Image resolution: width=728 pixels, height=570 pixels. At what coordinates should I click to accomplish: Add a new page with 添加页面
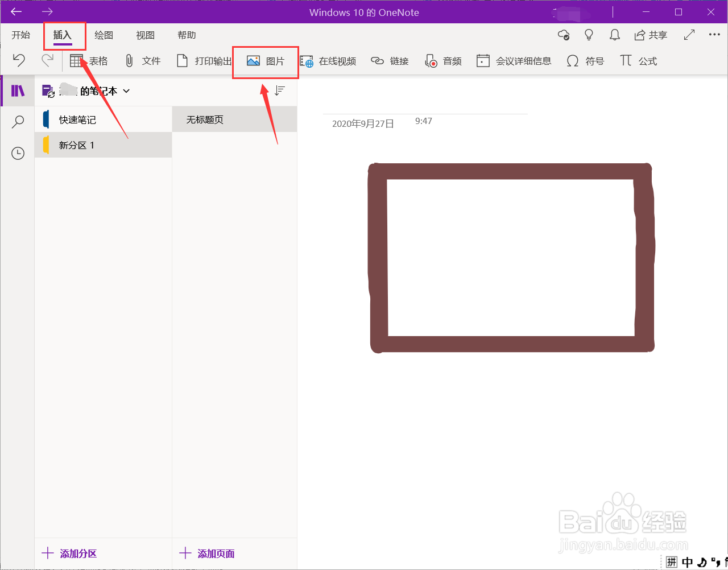click(x=207, y=554)
